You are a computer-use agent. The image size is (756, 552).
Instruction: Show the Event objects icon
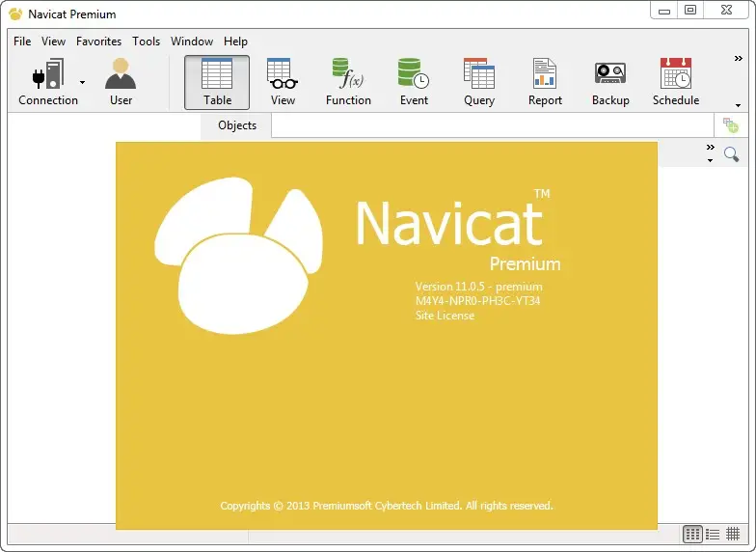click(414, 82)
